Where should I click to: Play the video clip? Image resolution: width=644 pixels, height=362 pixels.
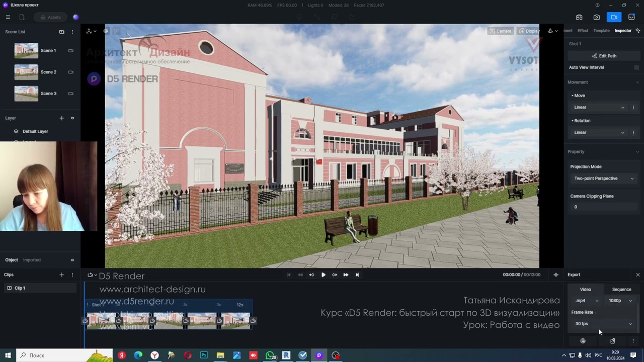323,275
